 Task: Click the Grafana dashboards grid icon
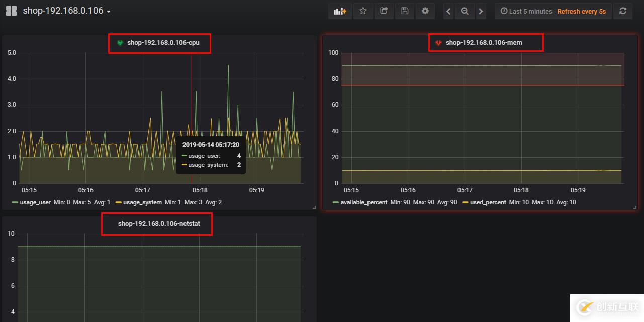click(11, 11)
